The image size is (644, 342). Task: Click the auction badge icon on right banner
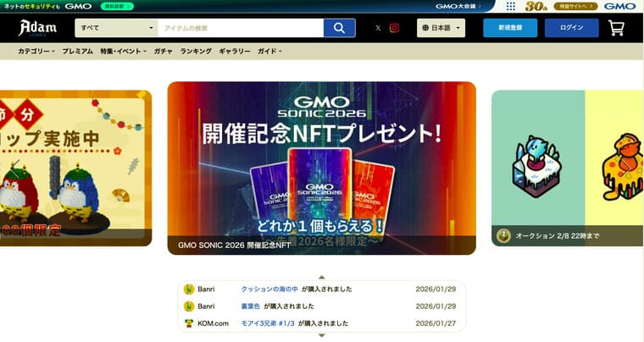tap(503, 236)
